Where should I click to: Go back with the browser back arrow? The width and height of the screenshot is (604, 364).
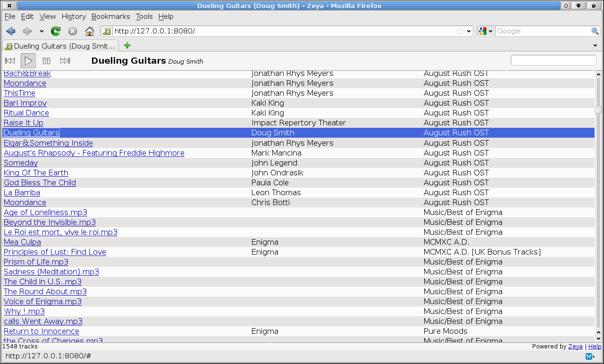(11, 31)
